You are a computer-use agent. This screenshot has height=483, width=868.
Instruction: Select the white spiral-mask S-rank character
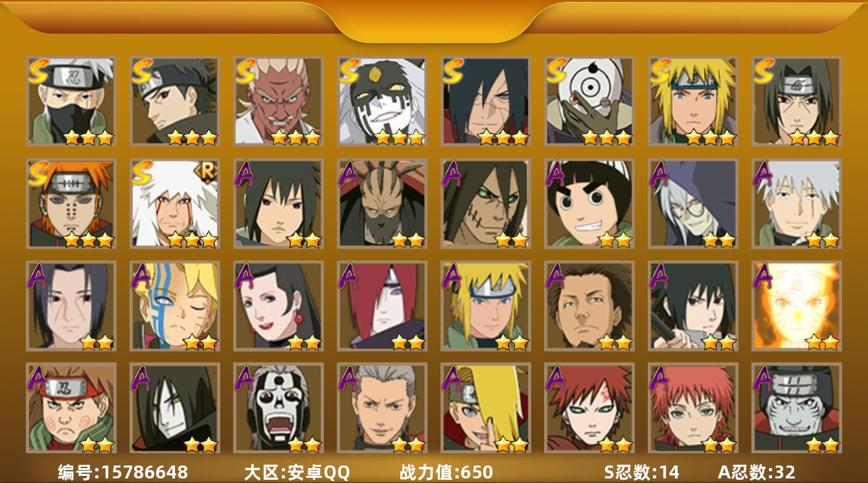click(589, 101)
